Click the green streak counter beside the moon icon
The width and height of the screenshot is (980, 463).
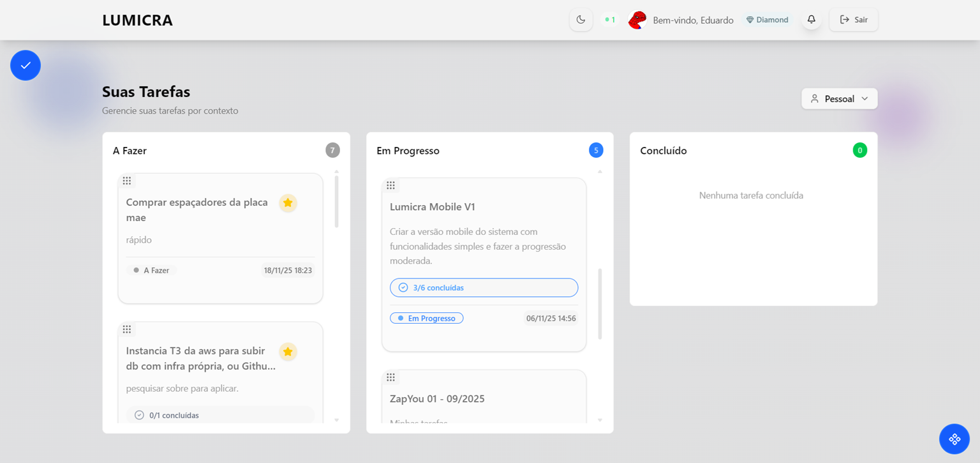click(x=609, y=19)
